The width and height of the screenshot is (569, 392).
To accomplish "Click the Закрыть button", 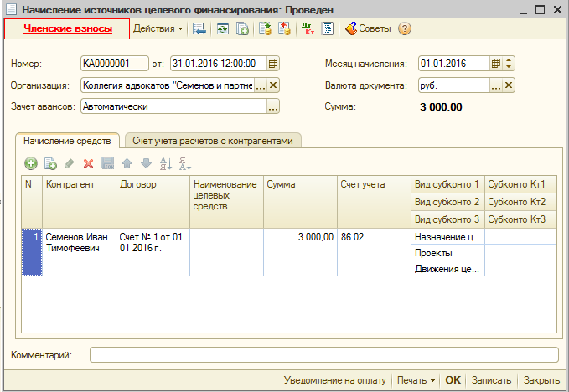I will click(541, 380).
